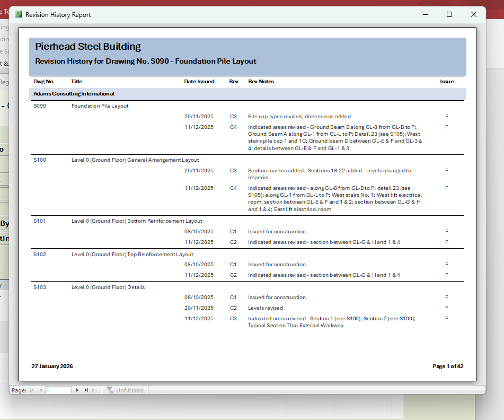Minimize the Revision History Report window
This screenshot has height=420, width=504.
(x=425, y=15)
